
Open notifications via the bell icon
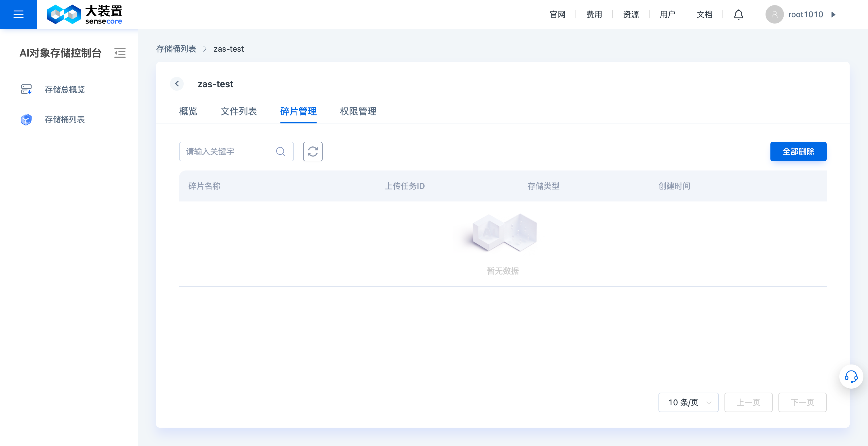(738, 14)
